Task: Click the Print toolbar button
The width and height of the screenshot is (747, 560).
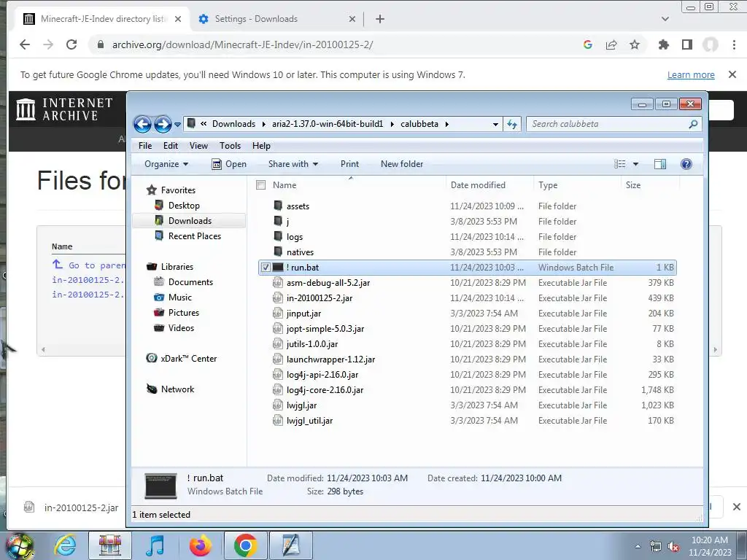Action: pyautogui.click(x=349, y=164)
